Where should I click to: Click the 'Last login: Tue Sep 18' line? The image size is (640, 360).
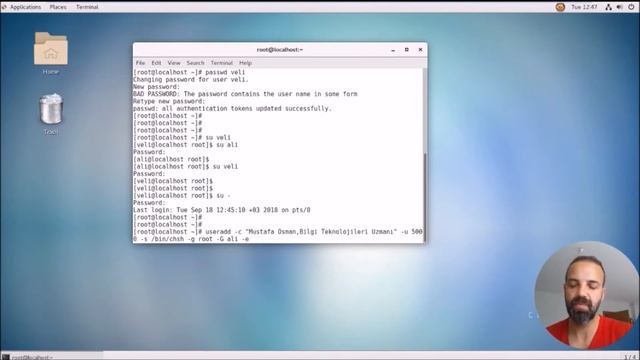point(222,210)
